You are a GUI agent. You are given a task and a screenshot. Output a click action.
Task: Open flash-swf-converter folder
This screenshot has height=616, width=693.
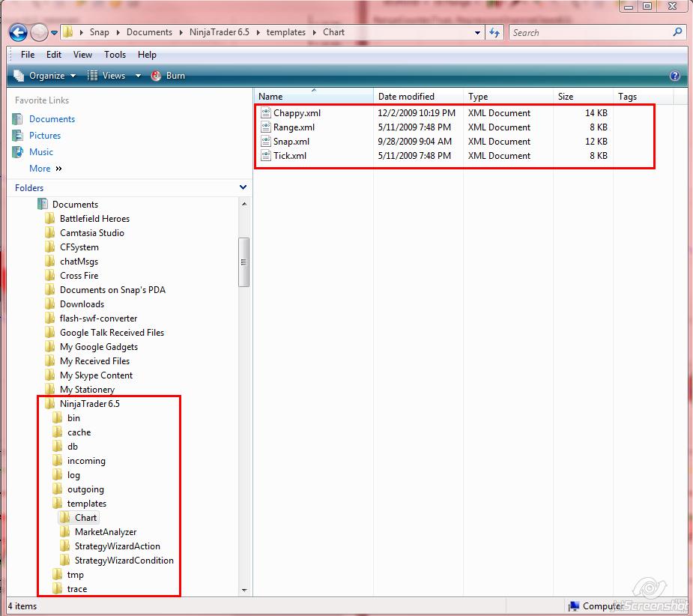(x=98, y=318)
